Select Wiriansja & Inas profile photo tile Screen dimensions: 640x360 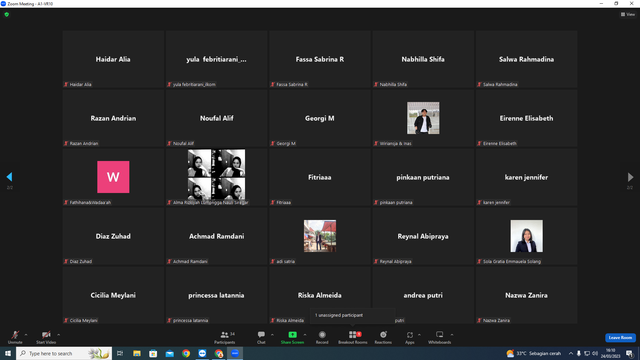[x=423, y=118]
